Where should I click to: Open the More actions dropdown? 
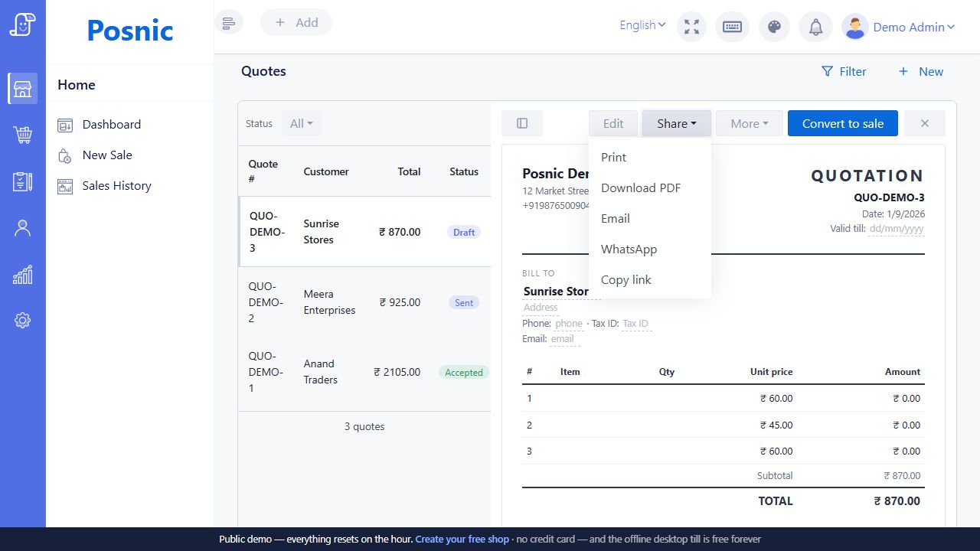pos(750,123)
